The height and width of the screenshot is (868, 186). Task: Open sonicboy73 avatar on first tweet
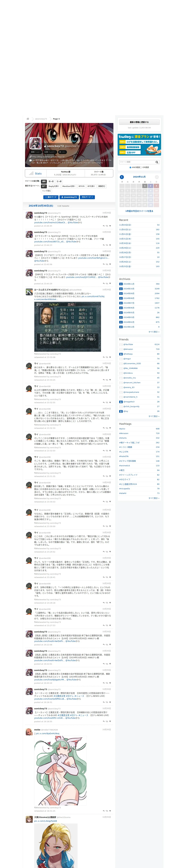click(29, 215)
